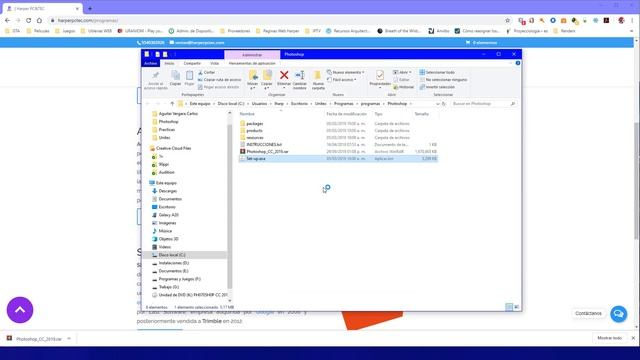
Task: Open Descargas in navigation pane
Action: coord(168,191)
